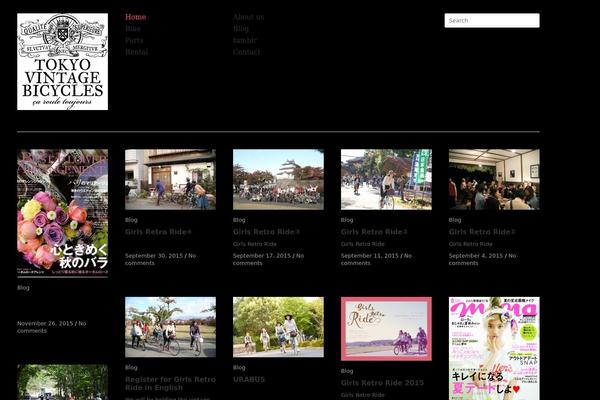600x400 pixels.
Task: Open Girls Retro Ride post dated September 30
Action: coord(158,232)
